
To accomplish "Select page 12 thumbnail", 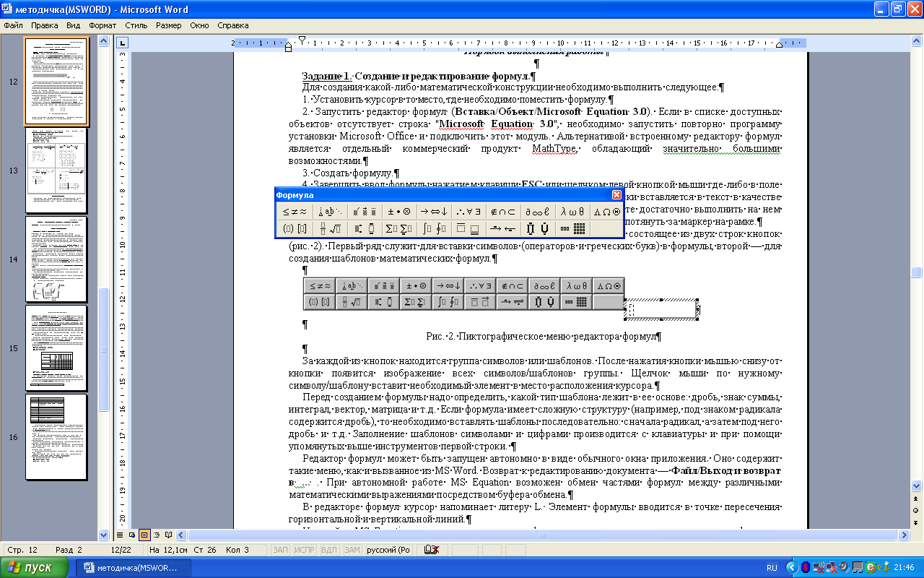I will pos(56,82).
